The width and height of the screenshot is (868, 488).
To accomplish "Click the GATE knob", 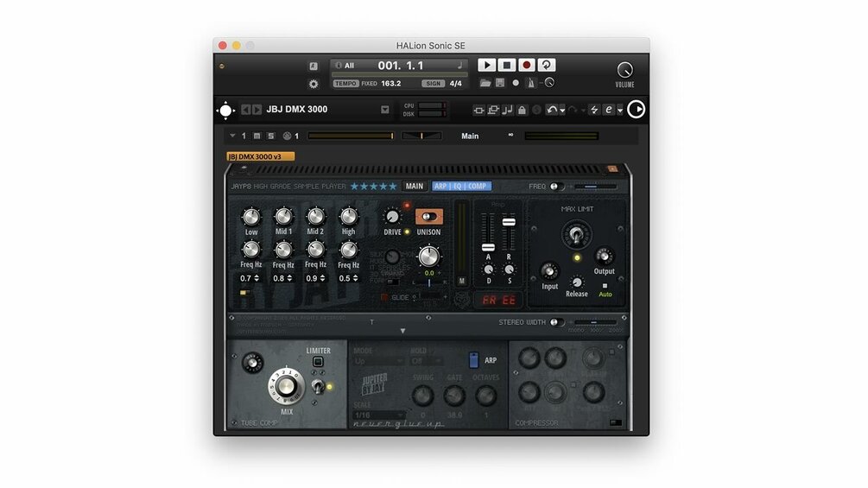I will (454, 396).
